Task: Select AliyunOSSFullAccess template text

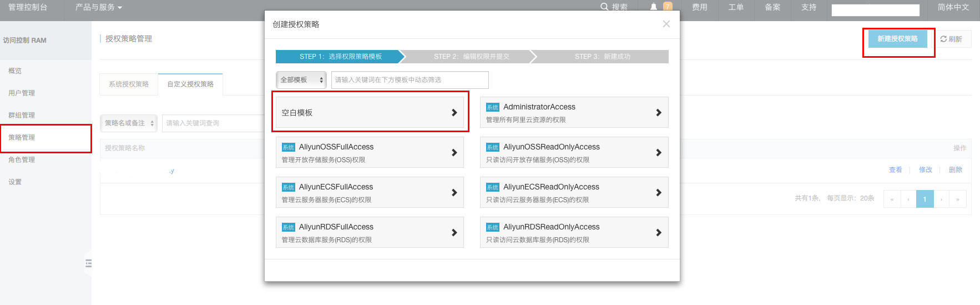Action: (336, 147)
